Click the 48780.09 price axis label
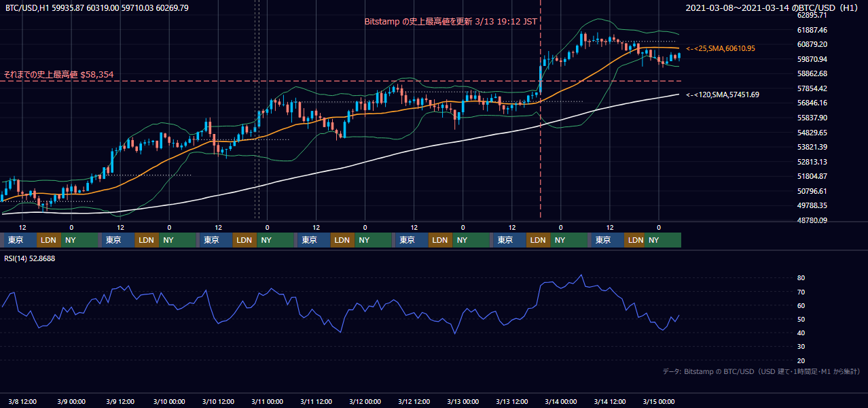The height and width of the screenshot is (408, 868). click(812, 220)
